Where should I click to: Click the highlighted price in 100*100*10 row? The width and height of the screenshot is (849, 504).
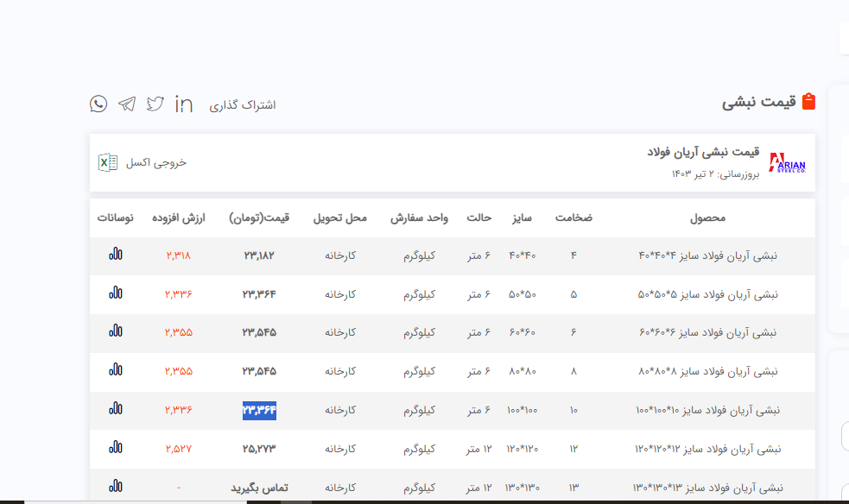tap(259, 410)
